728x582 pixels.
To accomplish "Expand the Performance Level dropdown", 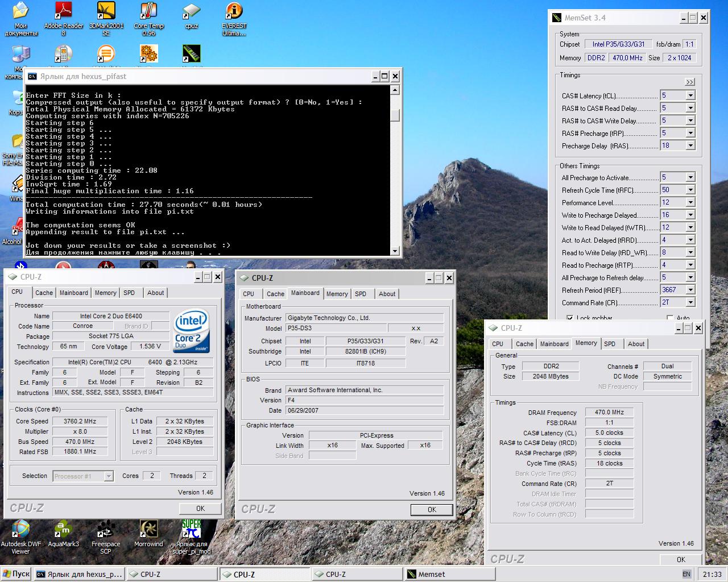I will (690, 202).
